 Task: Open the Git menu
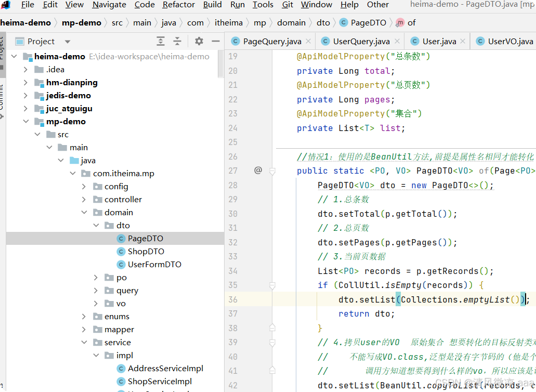point(287,5)
